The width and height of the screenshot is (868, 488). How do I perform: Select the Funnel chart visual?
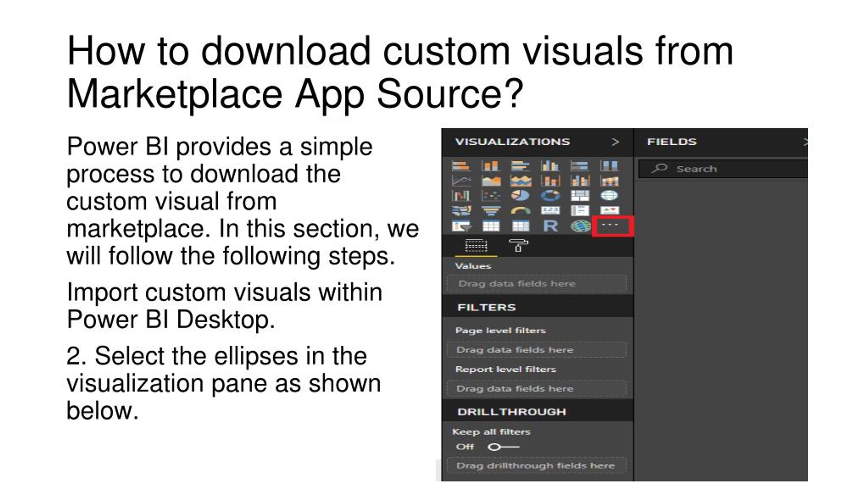pyautogui.click(x=491, y=210)
